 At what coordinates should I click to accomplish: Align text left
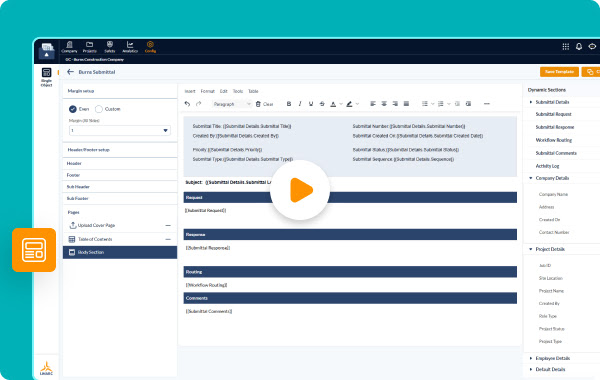pyautogui.click(x=373, y=104)
